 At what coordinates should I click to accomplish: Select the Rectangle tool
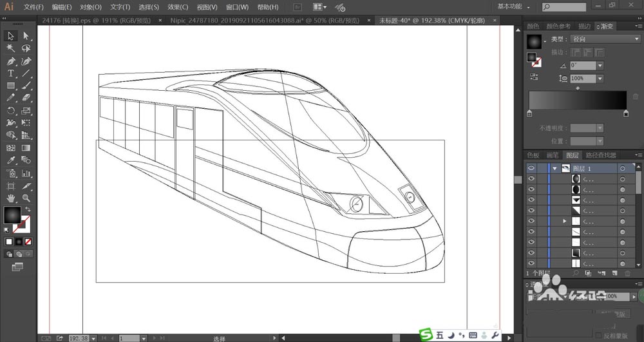[x=11, y=86]
